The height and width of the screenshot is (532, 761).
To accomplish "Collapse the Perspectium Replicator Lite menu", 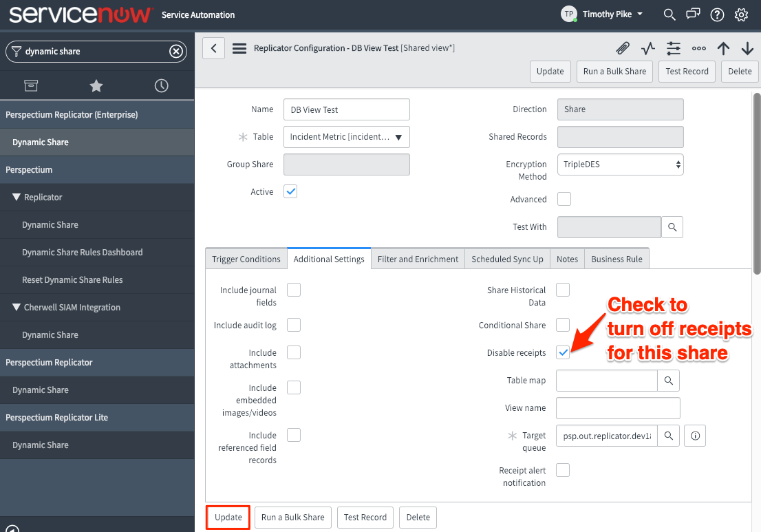I will (97, 418).
